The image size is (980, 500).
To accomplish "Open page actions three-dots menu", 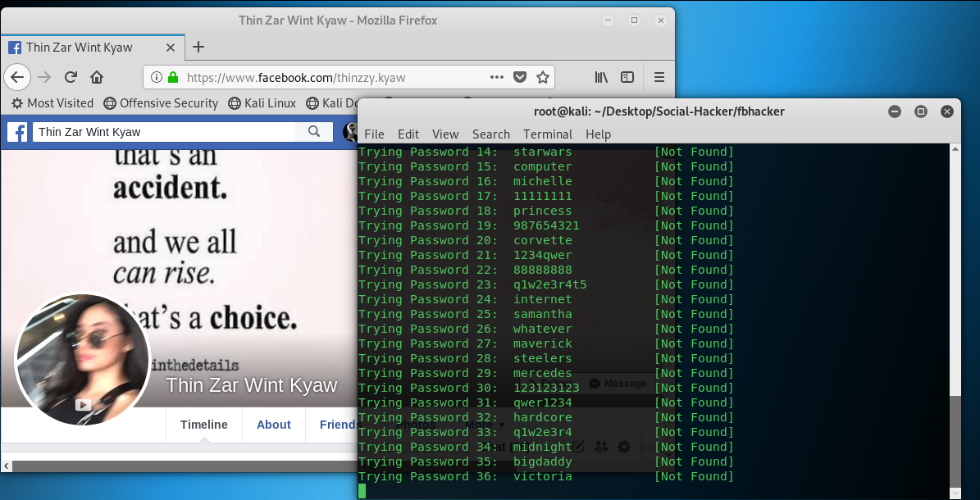I will pos(497,78).
